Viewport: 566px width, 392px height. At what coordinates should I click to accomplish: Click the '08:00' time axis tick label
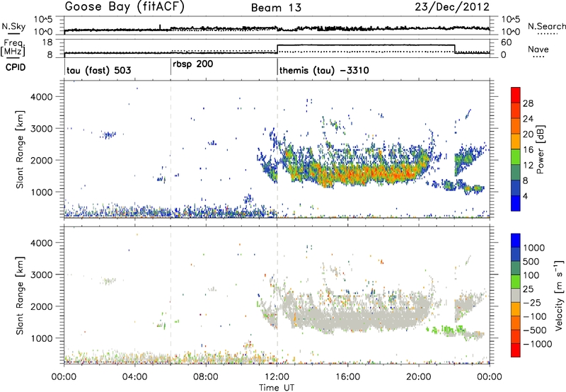(206, 377)
